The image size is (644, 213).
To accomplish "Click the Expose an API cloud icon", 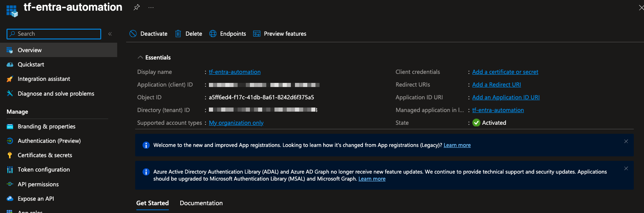I will click(x=10, y=199).
